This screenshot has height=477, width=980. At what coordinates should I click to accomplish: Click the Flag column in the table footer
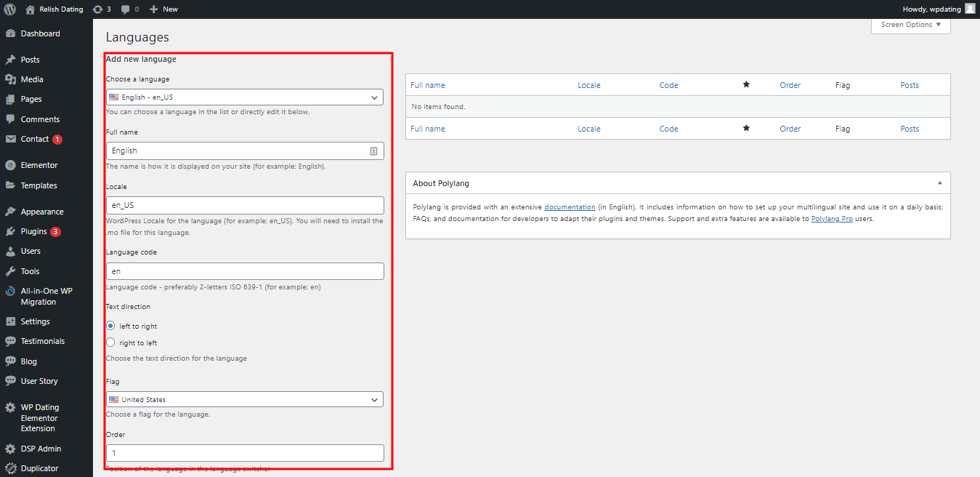tap(843, 129)
